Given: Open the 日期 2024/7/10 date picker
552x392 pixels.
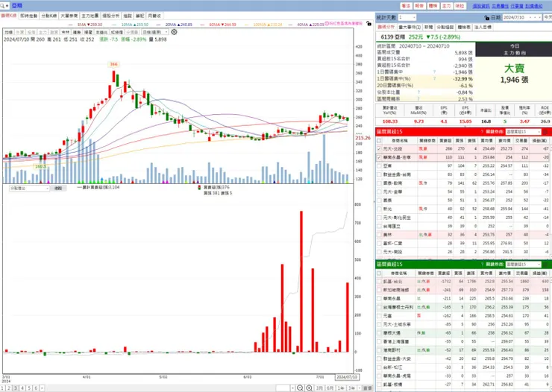Looking at the screenshot, I should click(x=522, y=17).
